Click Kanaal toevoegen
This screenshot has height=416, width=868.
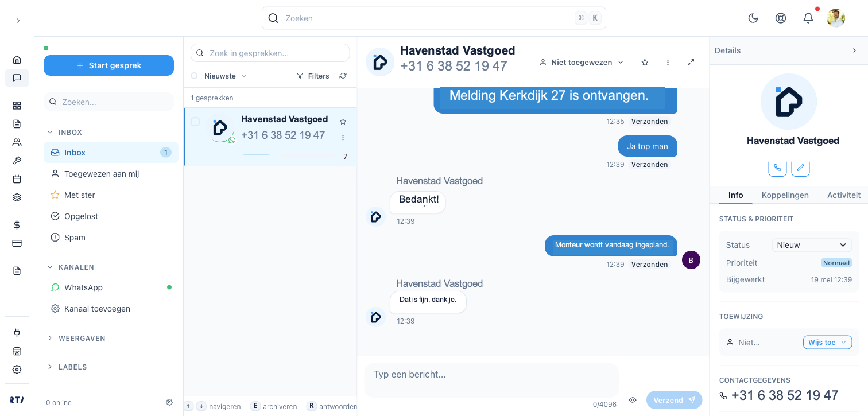tap(111, 309)
